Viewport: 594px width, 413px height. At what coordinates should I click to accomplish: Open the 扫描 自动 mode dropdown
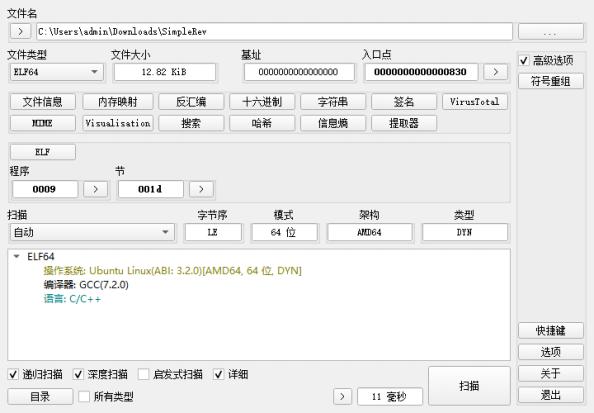click(x=92, y=232)
